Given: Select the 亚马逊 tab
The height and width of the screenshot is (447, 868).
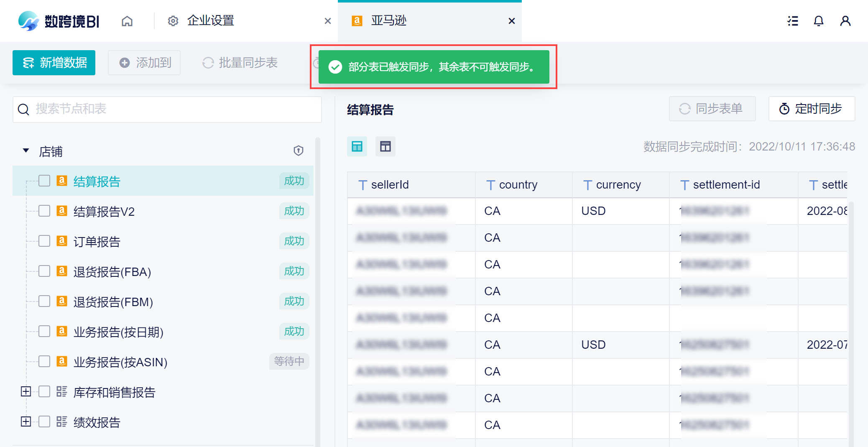Looking at the screenshot, I should [389, 21].
